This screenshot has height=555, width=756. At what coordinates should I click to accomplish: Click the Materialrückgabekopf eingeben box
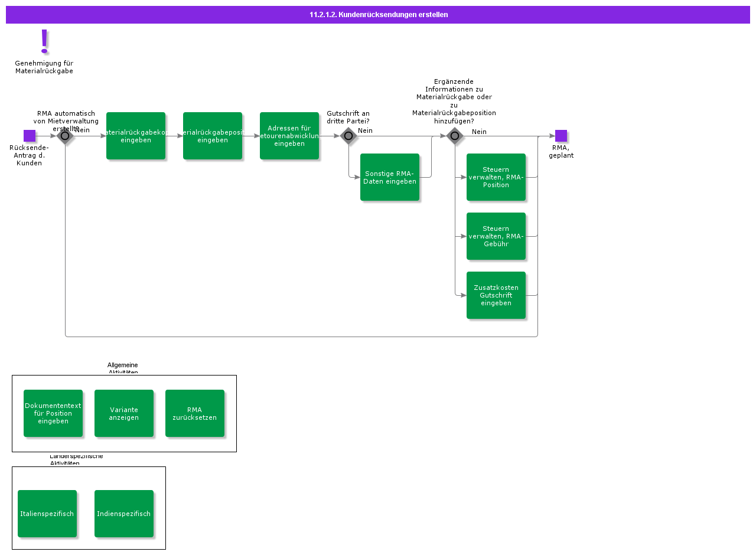[x=136, y=136]
